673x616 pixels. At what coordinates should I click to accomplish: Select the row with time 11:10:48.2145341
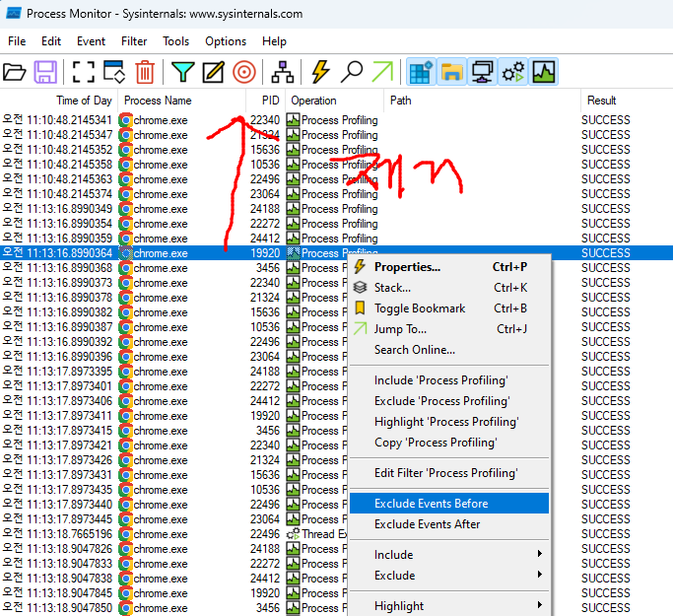337,120
